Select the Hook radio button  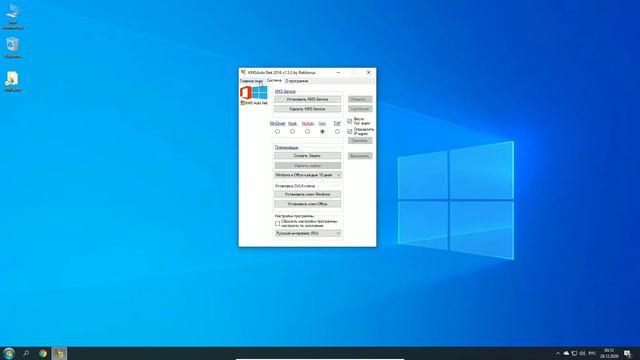292,131
